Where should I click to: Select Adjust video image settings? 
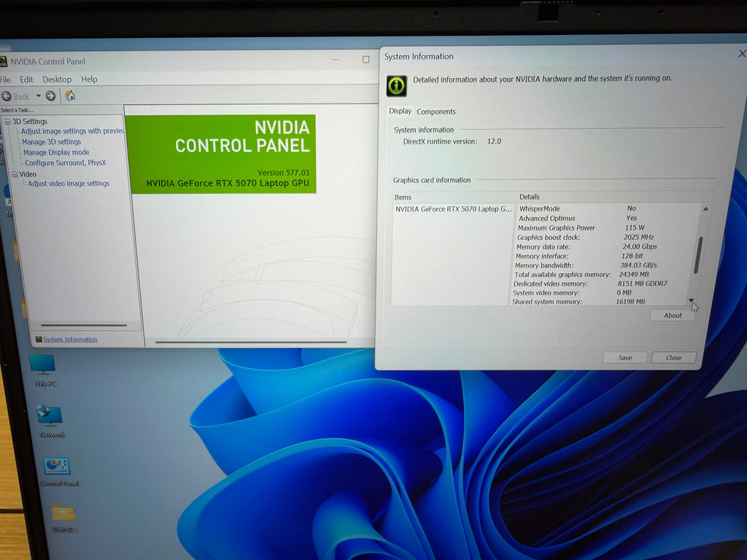69,183
